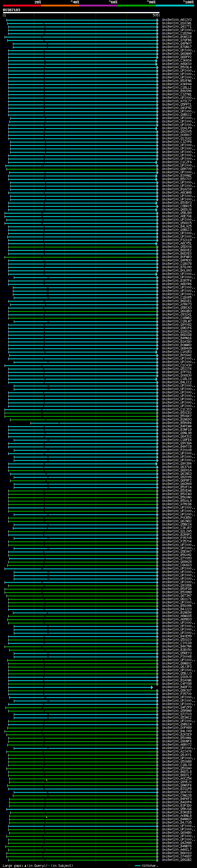Click the UniRef100_Q8WQ02 hit name
The width and height of the screenshot is (197, 868).
pos(177,663)
